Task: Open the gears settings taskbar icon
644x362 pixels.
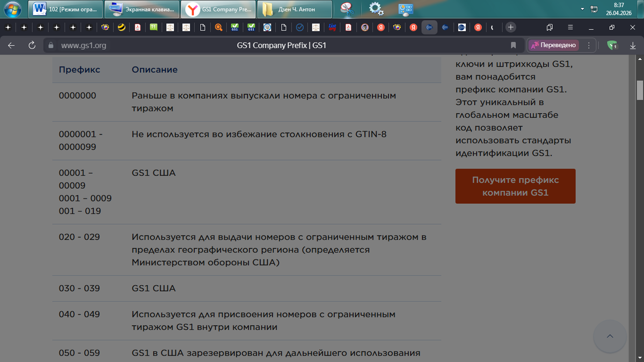Action: (x=376, y=9)
